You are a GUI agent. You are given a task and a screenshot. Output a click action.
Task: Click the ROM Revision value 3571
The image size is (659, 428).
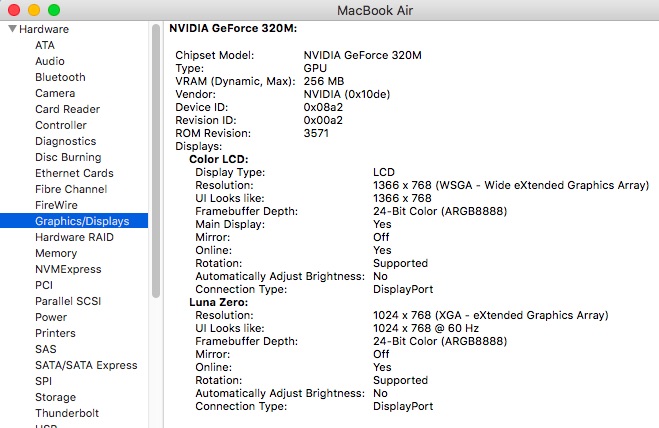316,133
